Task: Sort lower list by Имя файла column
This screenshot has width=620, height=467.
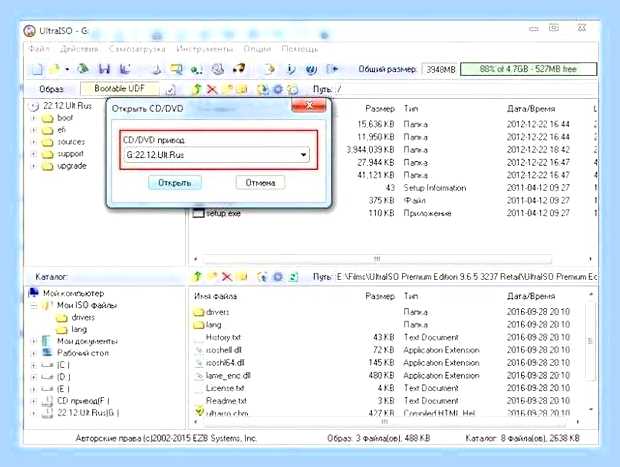Action: 215,296
